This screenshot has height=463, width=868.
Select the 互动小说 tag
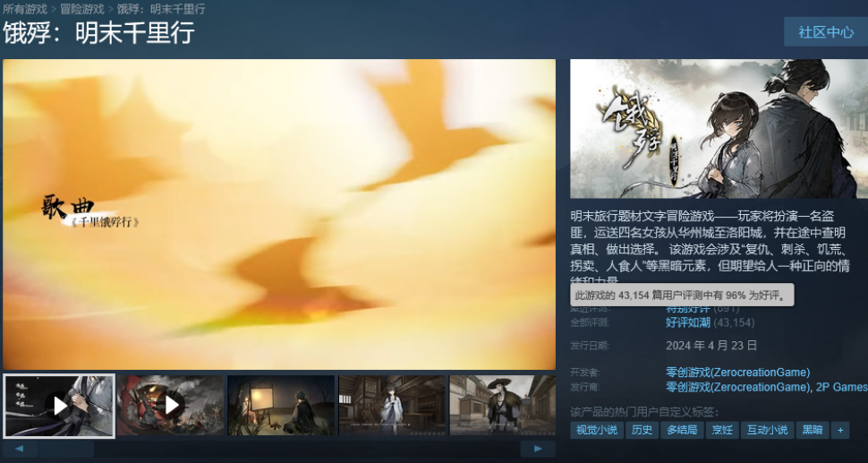(x=767, y=430)
